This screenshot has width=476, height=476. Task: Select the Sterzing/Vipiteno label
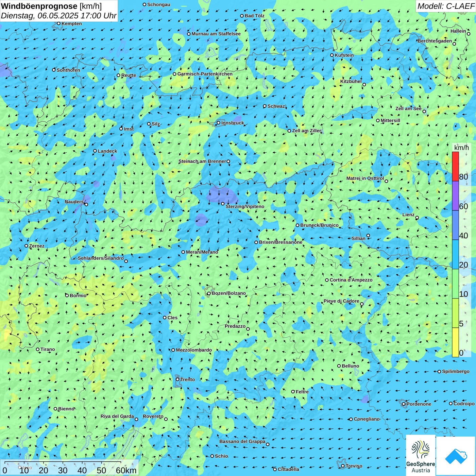click(x=245, y=206)
